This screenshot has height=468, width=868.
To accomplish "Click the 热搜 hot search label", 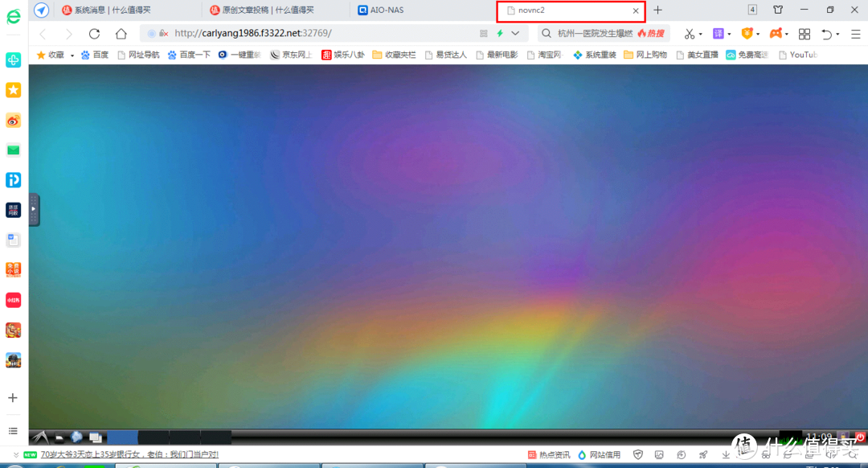I will pos(650,33).
